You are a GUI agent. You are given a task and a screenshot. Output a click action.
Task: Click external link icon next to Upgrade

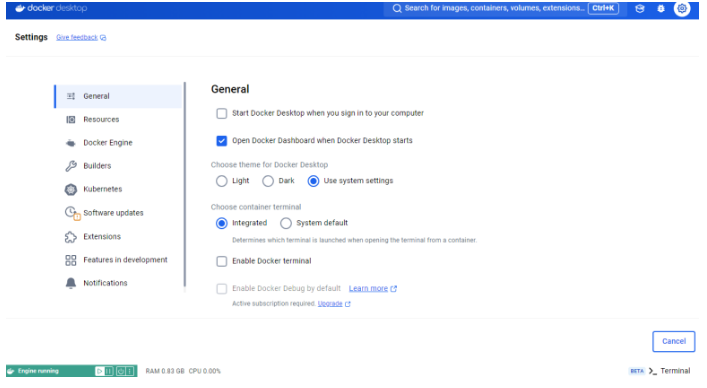[x=348, y=304]
